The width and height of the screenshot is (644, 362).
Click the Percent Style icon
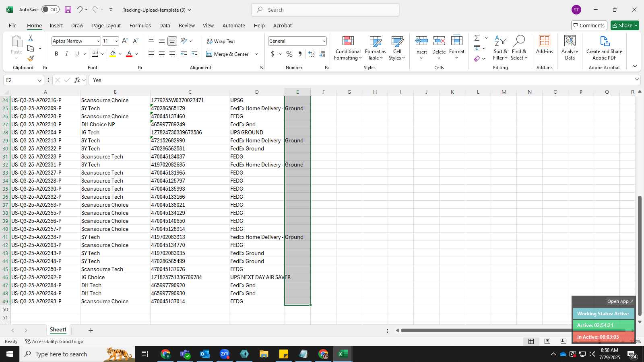[289, 54]
